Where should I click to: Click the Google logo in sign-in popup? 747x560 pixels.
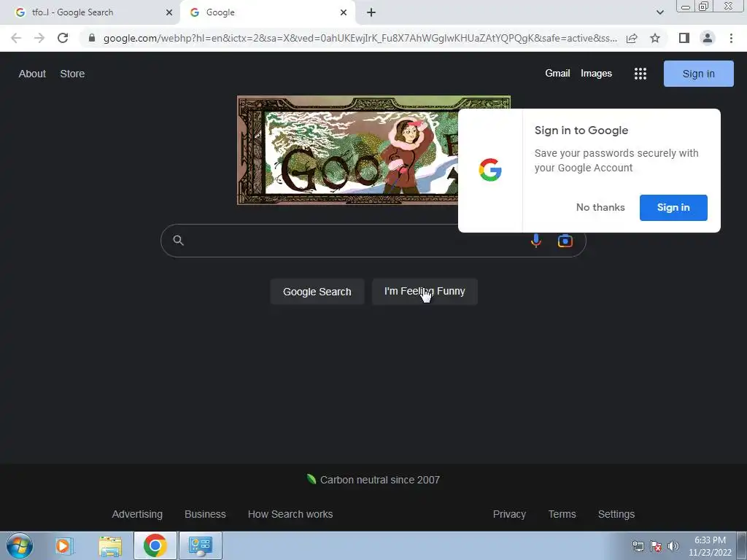(x=489, y=170)
